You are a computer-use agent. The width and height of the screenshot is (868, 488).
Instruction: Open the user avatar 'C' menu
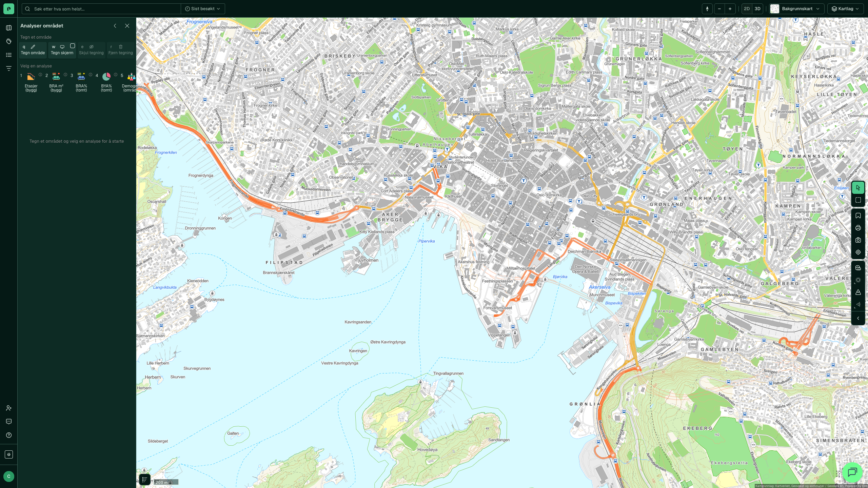9,476
